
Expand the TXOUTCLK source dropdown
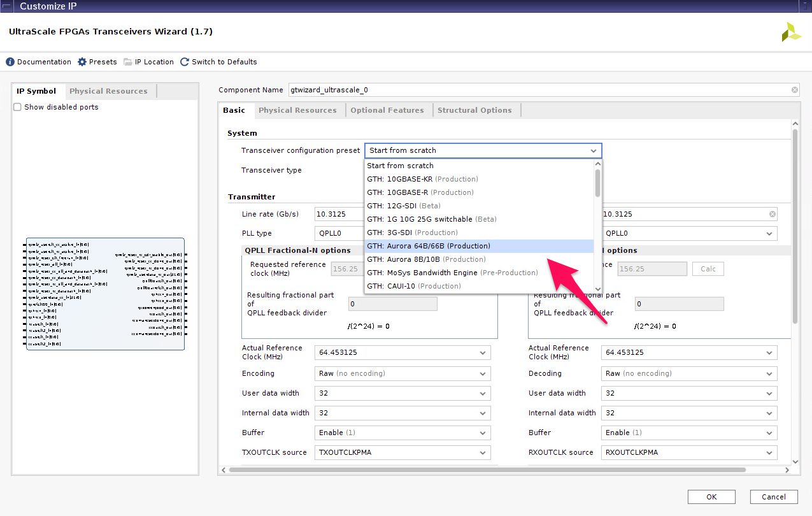click(402, 452)
